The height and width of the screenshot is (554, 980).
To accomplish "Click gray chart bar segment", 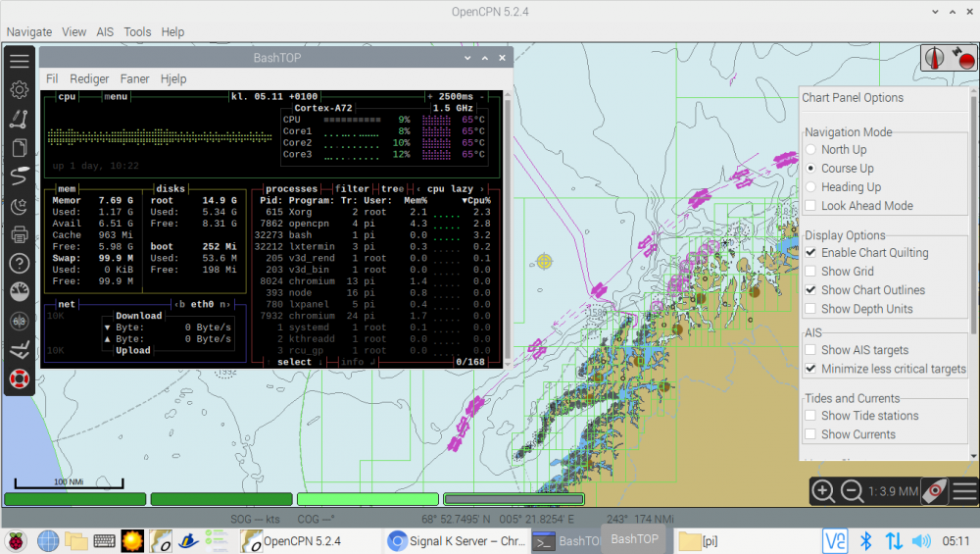I will point(514,499).
